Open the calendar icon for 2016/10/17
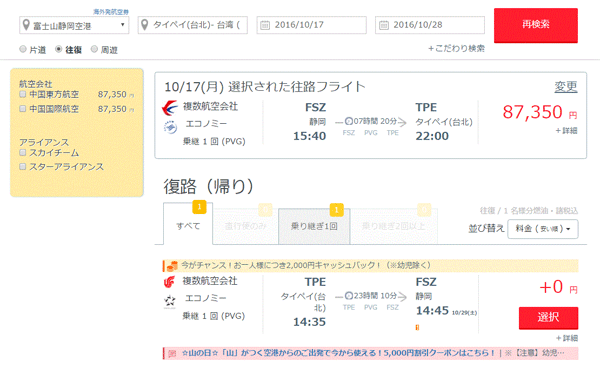 coord(265,25)
